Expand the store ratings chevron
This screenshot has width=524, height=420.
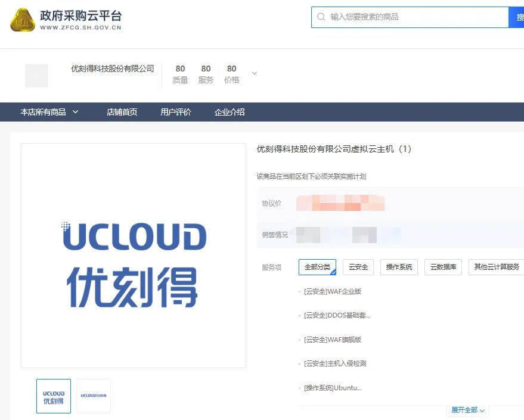[255, 73]
